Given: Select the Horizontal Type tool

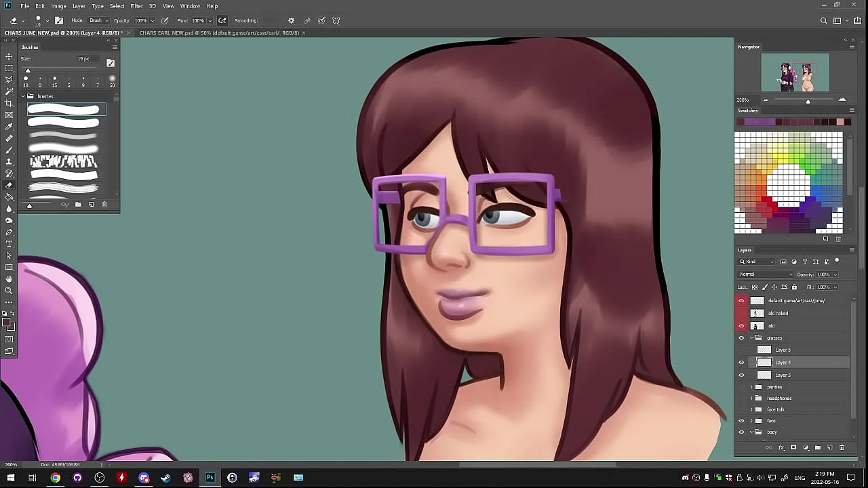Looking at the screenshot, I should pos(9,244).
